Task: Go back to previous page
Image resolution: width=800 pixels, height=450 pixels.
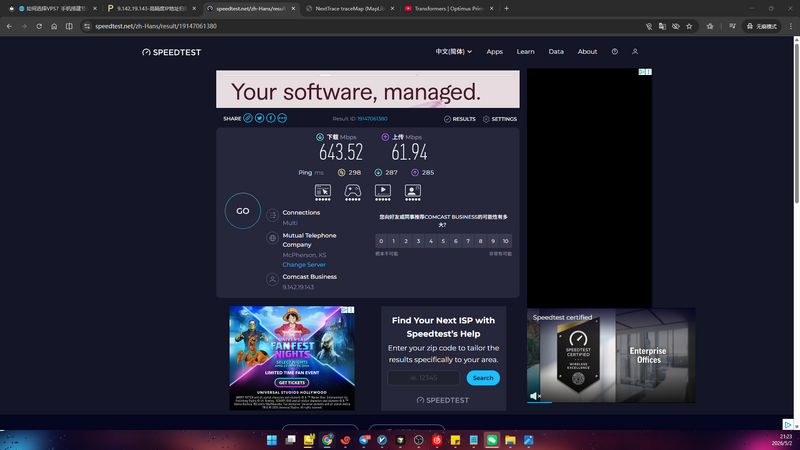Action: coord(9,26)
